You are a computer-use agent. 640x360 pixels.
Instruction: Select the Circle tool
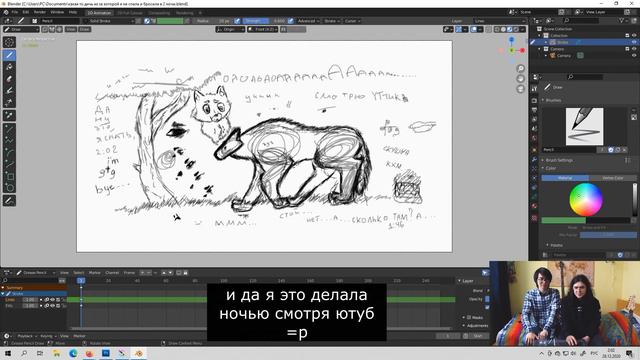coord(9,188)
